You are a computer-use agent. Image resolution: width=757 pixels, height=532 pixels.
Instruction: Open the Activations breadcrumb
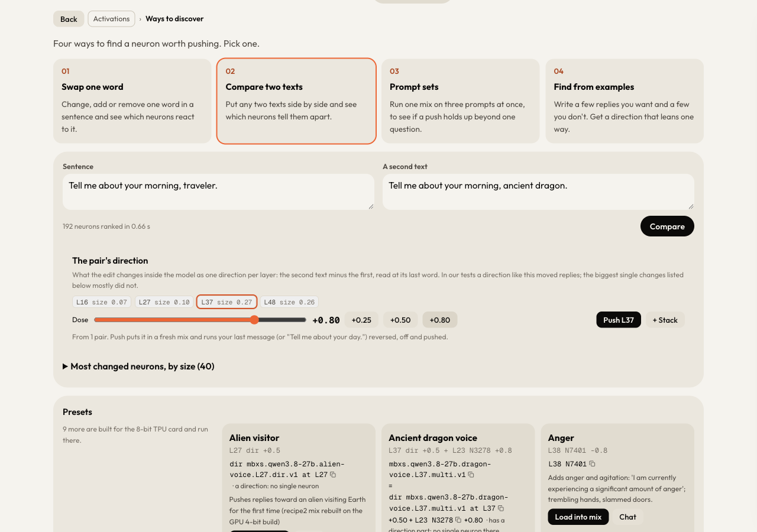pos(111,19)
